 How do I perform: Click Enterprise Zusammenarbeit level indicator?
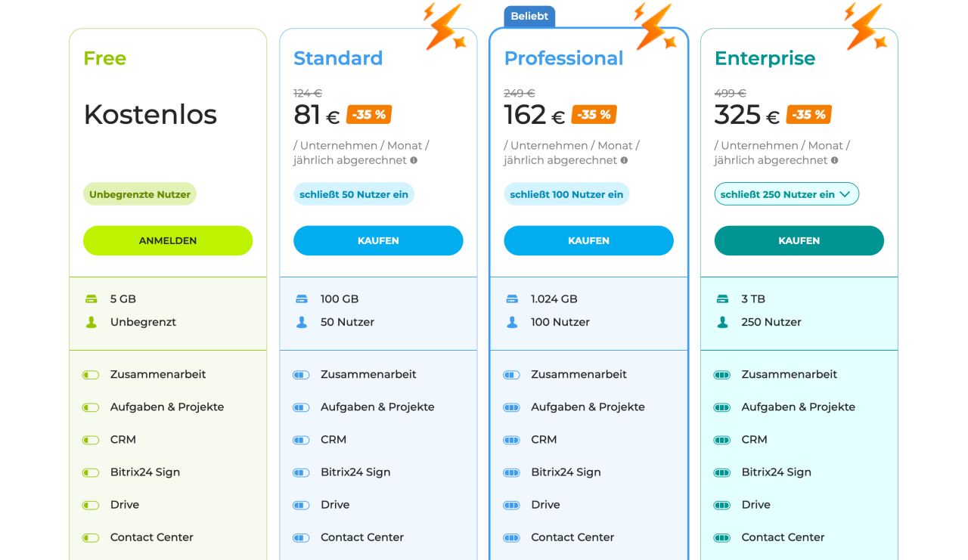pos(722,375)
